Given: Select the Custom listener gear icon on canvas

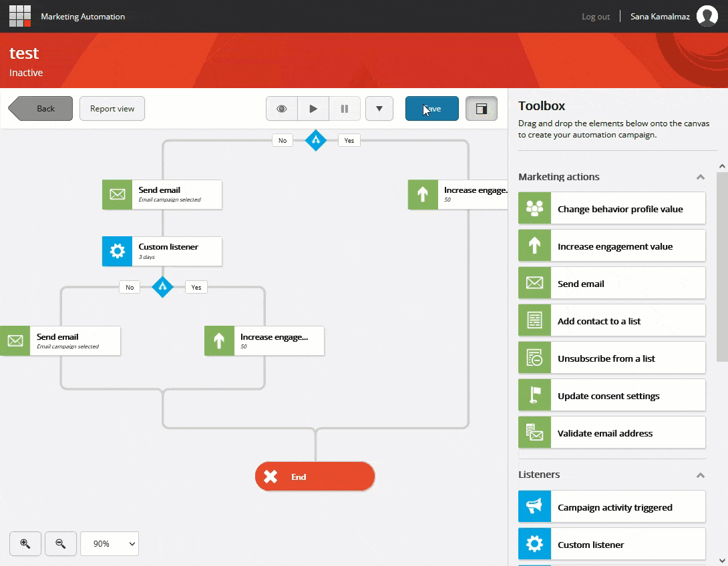Looking at the screenshot, I should click(x=117, y=252).
